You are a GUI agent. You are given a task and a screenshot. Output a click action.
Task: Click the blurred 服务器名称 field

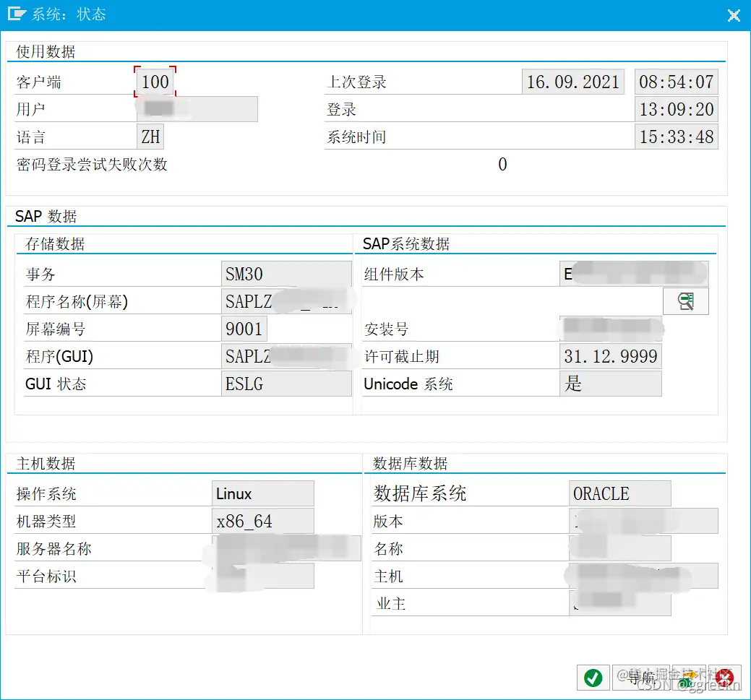286,548
